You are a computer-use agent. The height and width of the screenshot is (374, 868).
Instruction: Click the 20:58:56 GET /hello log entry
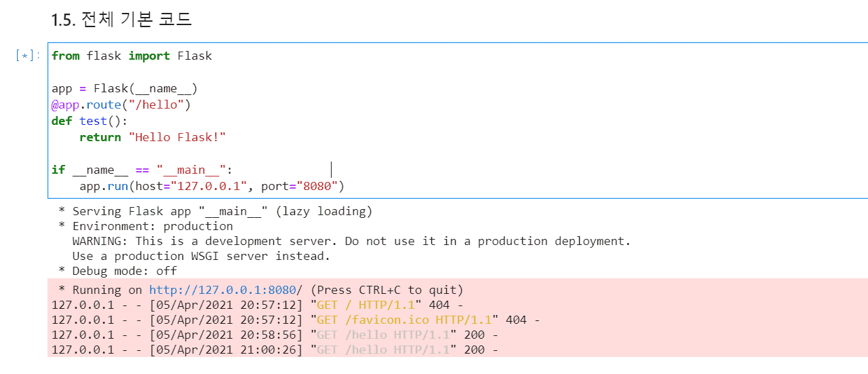[275, 335]
